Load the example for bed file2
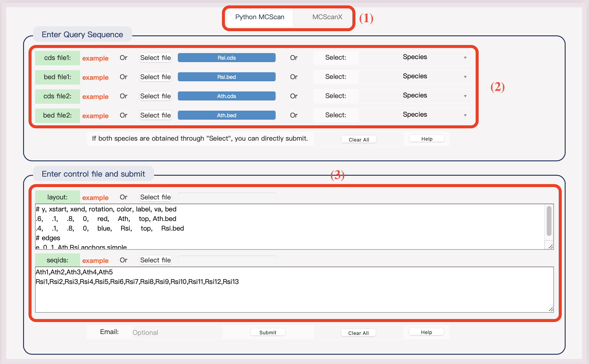Image resolution: width=589 pixels, height=364 pixels. [95, 116]
